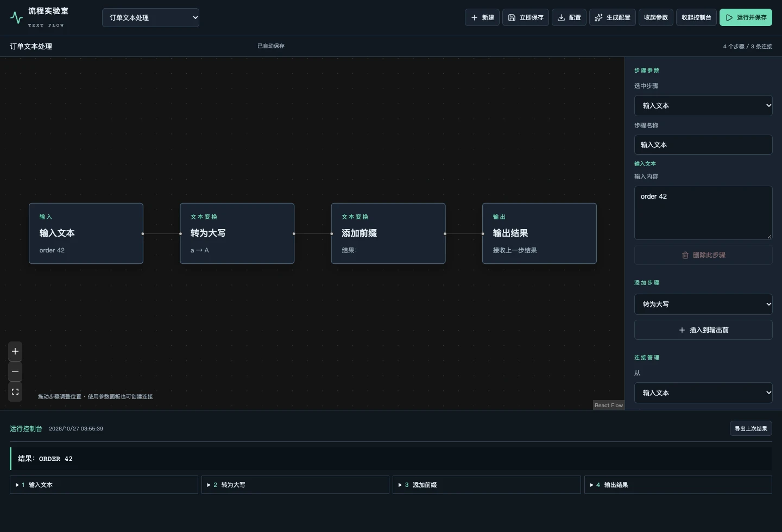Screen dimensions: 782x532
Task: Select the 添加前缀 node on canvas
Action: (x=388, y=233)
